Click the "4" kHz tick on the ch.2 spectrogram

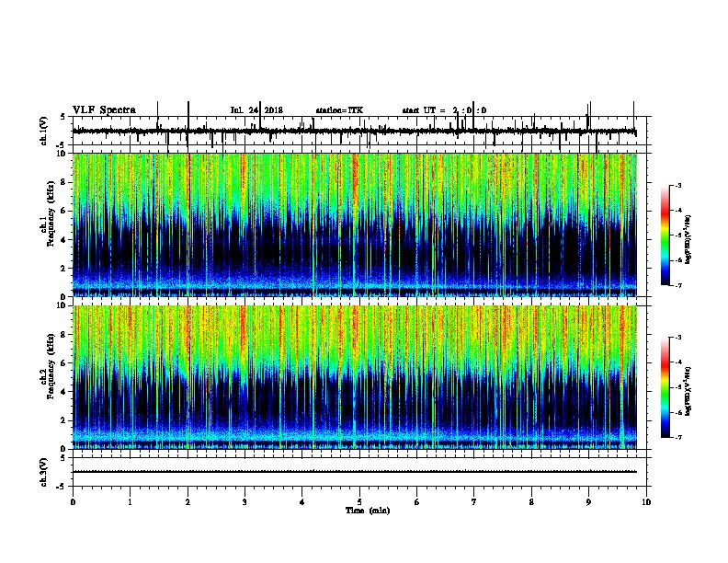(64, 392)
